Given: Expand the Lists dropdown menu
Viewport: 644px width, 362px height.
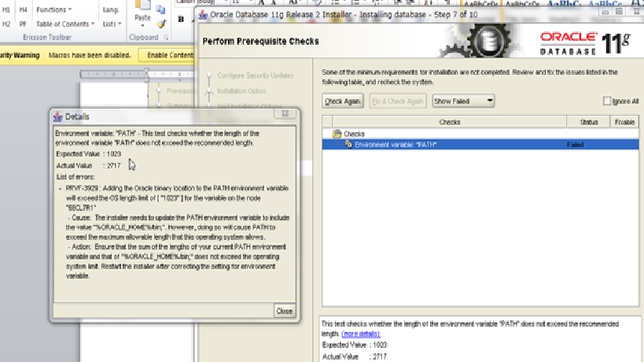Looking at the screenshot, I should coord(109,24).
